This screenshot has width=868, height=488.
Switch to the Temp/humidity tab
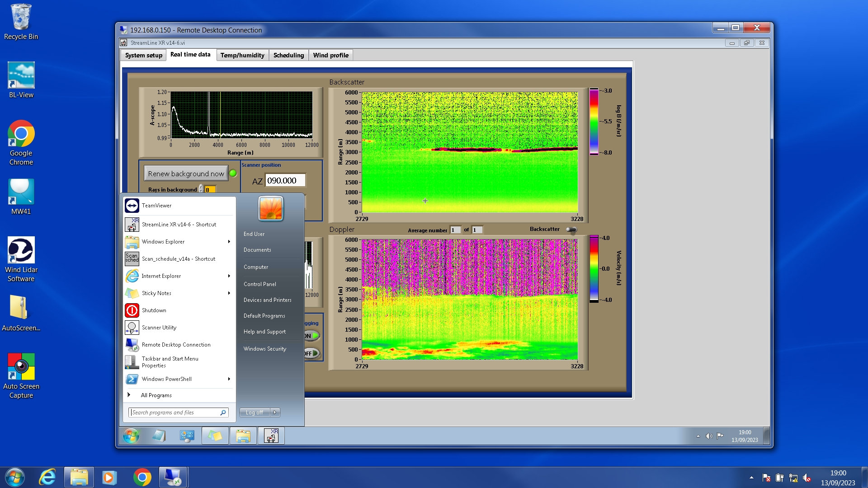coord(242,55)
